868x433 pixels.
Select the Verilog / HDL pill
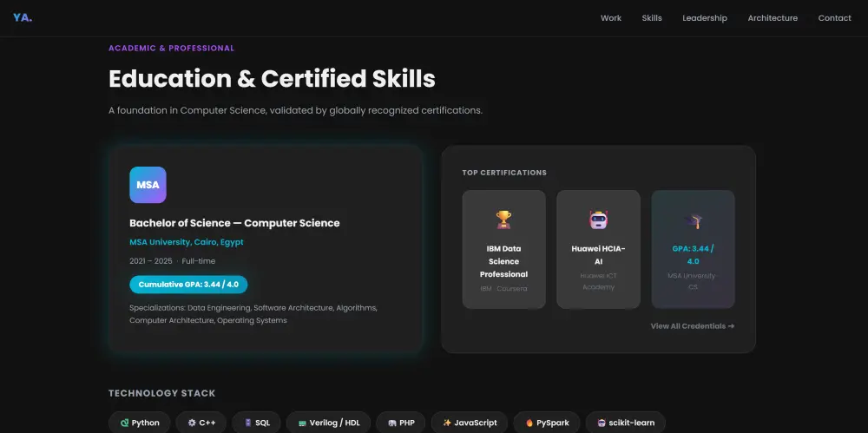click(328, 423)
